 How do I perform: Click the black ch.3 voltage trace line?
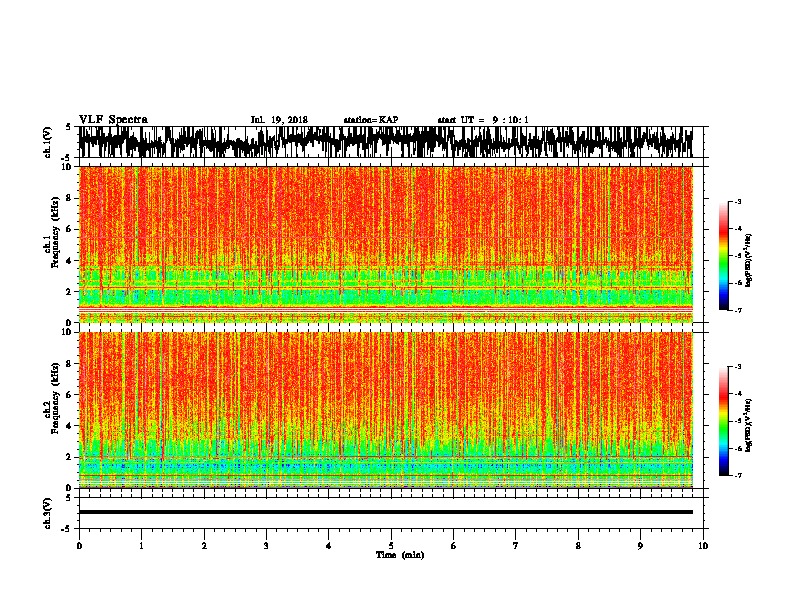(x=386, y=512)
